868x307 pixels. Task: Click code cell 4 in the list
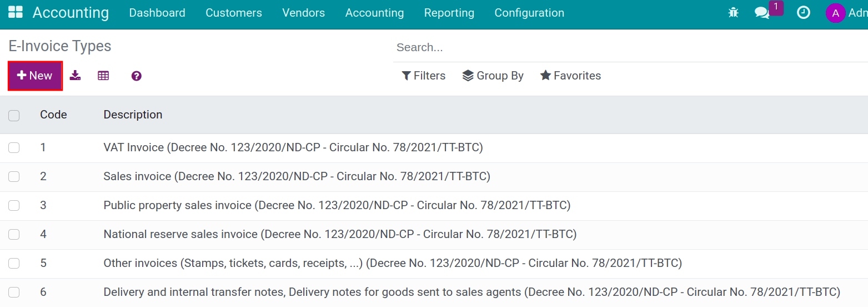click(x=43, y=234)
